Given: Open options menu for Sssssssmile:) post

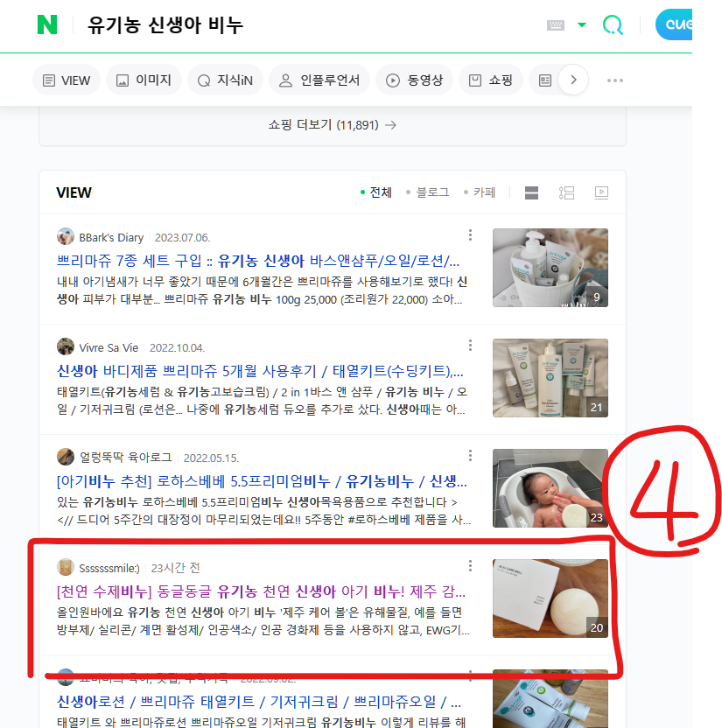Looking at the screenshot, I should [470, 565].
